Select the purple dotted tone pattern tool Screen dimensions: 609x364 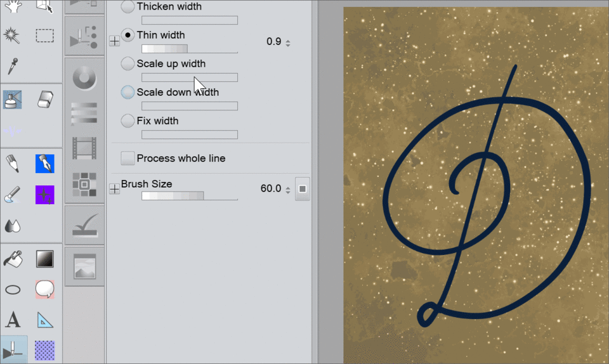click(44, 351)
